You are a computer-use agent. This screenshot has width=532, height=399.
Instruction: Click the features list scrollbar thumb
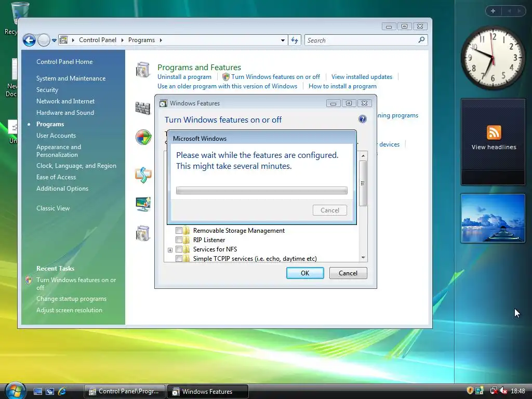click(363, 183)
